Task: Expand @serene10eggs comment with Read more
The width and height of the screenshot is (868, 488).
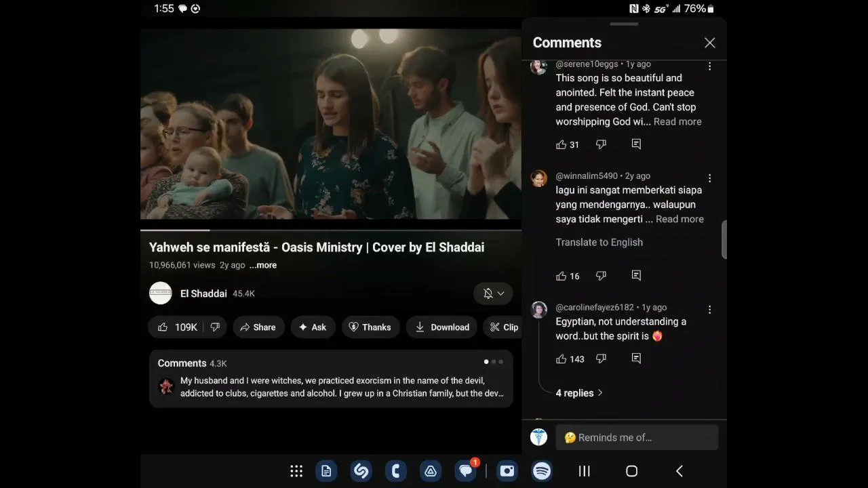Action: coord(677,122)
